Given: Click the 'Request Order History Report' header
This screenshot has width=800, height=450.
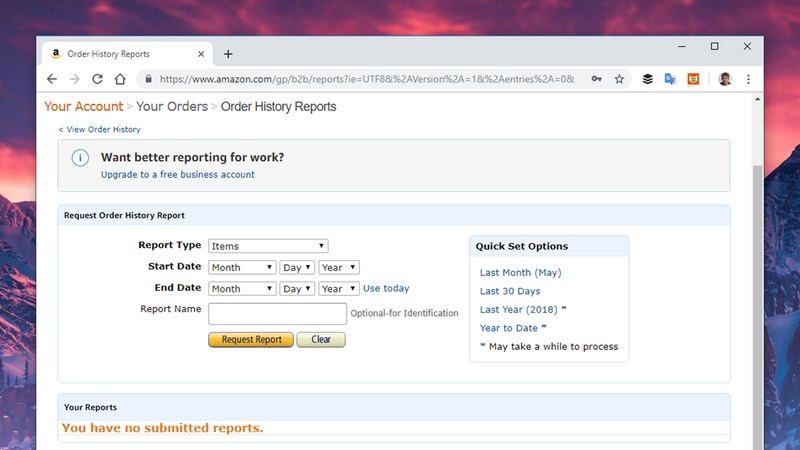Looking at the screenshot, I should click(x=124, y=215).
